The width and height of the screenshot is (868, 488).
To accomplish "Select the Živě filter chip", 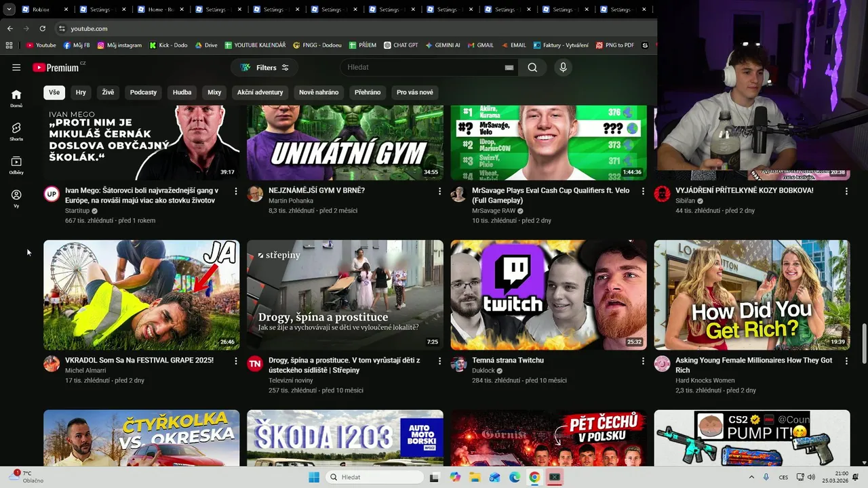I will coord(108,92).
